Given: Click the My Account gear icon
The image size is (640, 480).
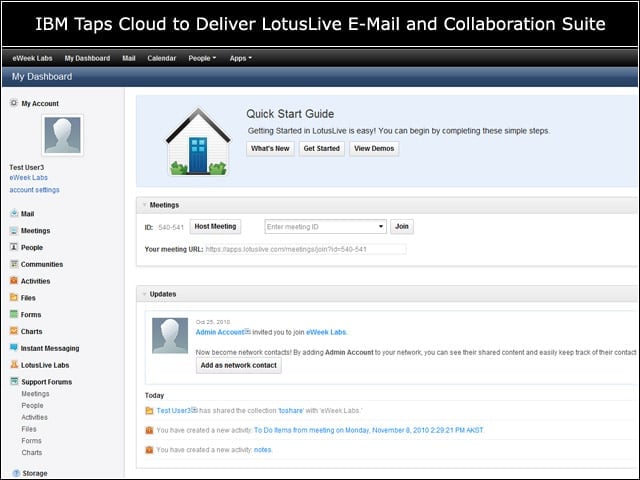Looking at the screenshot, I should tap(13, 103).
